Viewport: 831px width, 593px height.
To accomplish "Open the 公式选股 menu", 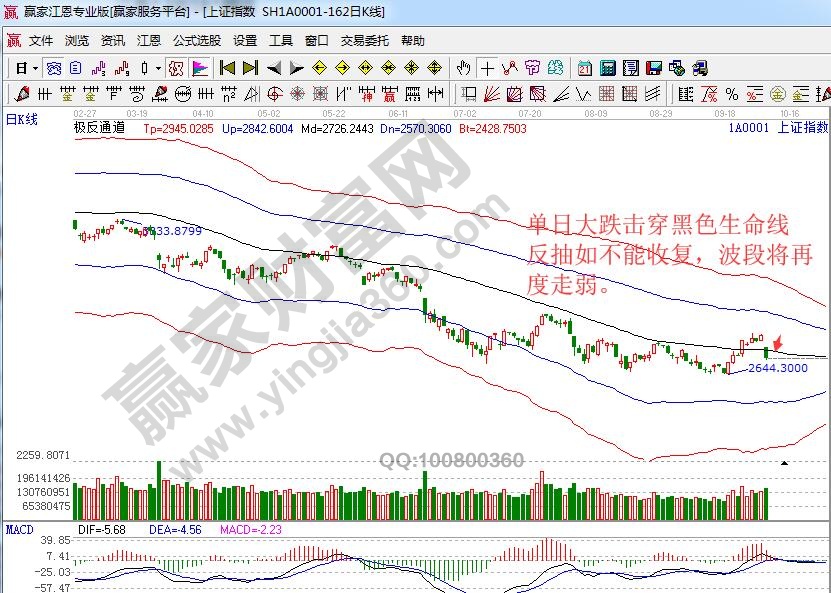I will pyautogui.click(x=196, y=41).
